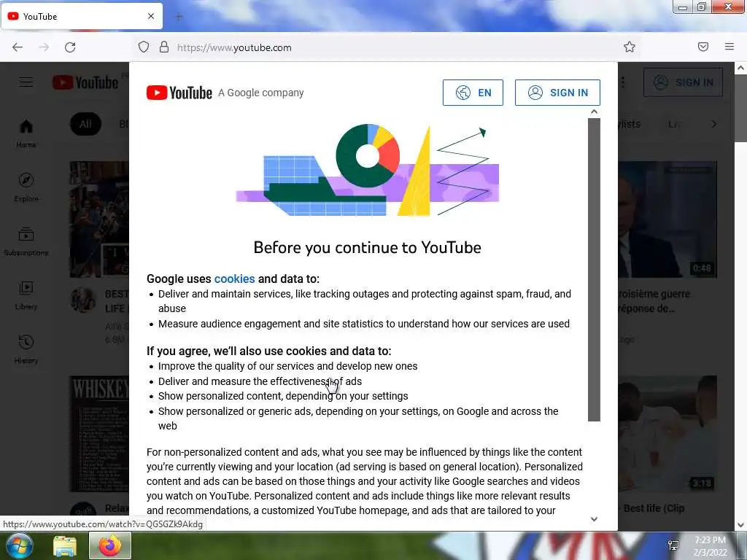The height and width of the screenshot is (560, 747).
Task: Click the browser forward arrow
Action: pyautogui.click(x=44, y=47)
